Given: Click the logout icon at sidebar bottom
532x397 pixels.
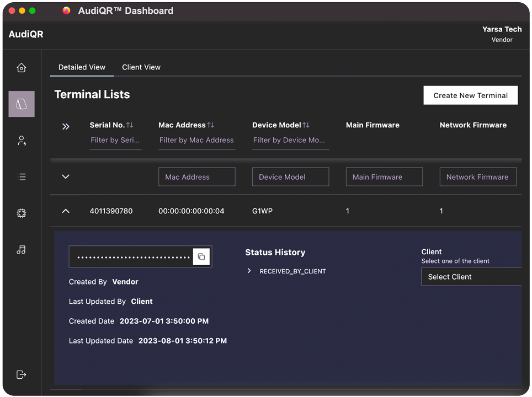Looking at the screenshot, I should click(x=21, y=374).
